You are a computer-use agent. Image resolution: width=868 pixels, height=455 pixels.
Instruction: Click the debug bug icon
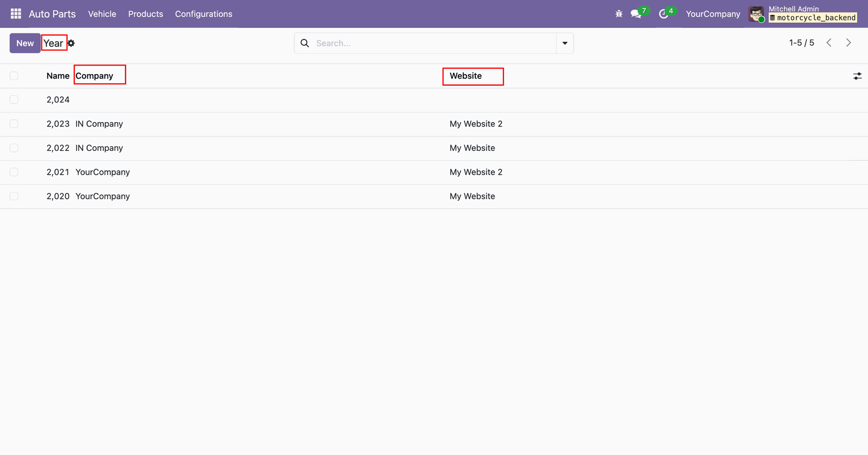coord(619,14)
